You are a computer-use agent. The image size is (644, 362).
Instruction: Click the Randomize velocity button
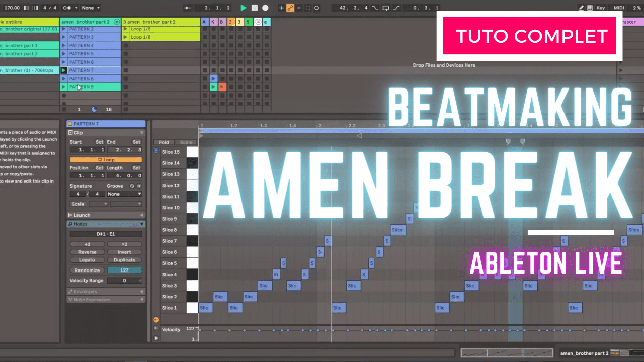tap(88, 270)
